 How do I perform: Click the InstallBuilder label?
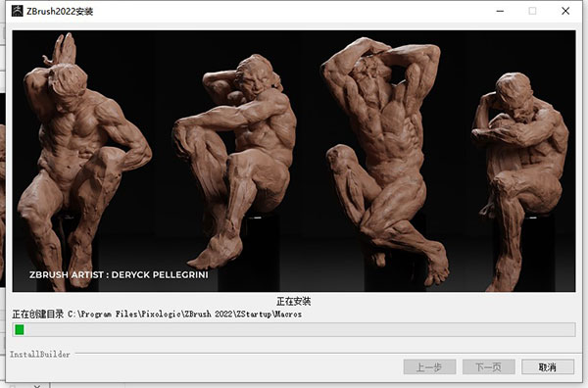click(40, 355)
